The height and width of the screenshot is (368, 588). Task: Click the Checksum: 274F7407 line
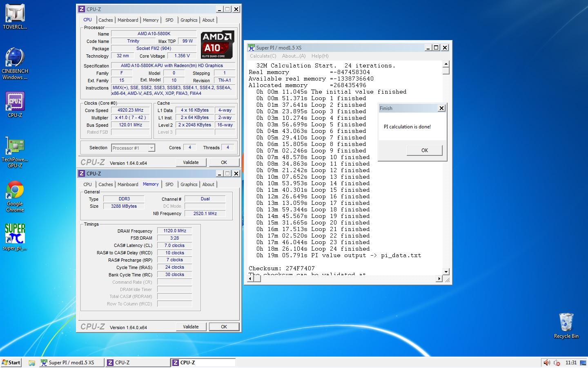[282, 268]
